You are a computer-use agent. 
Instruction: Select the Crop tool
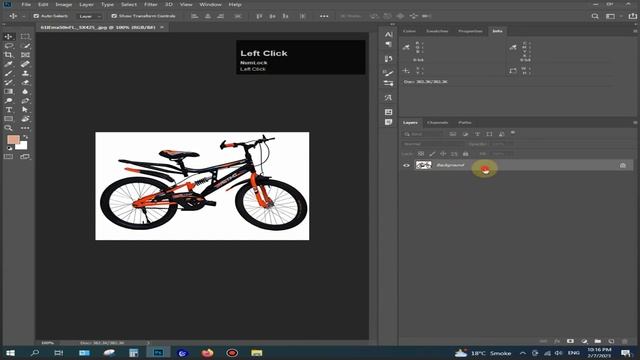tap(9, 55)
